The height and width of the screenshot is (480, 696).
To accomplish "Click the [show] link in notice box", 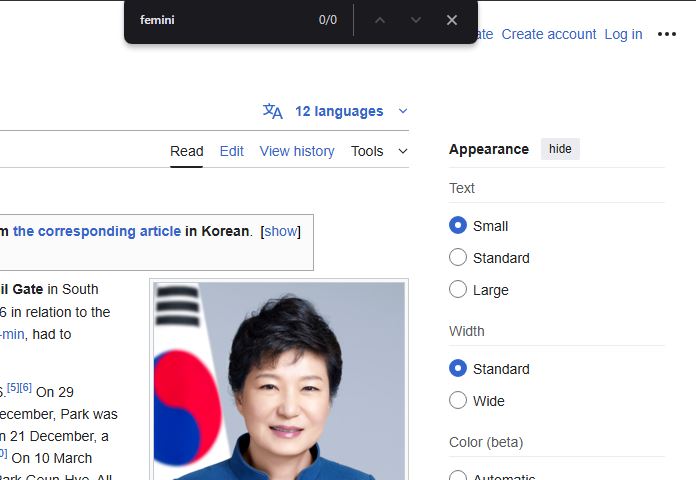I will 281,231.
